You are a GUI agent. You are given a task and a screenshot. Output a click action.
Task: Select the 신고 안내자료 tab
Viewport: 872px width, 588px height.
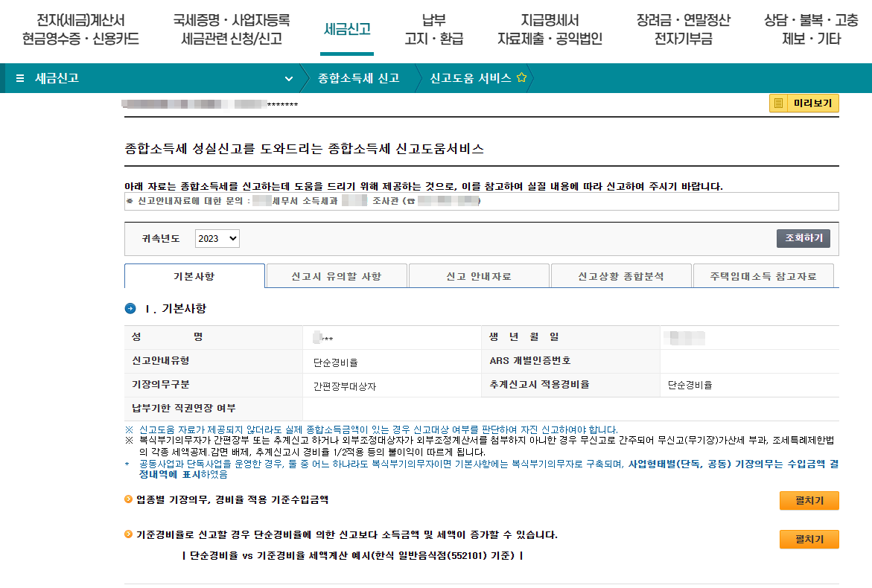pyautogui.click(x=479, y=275)
